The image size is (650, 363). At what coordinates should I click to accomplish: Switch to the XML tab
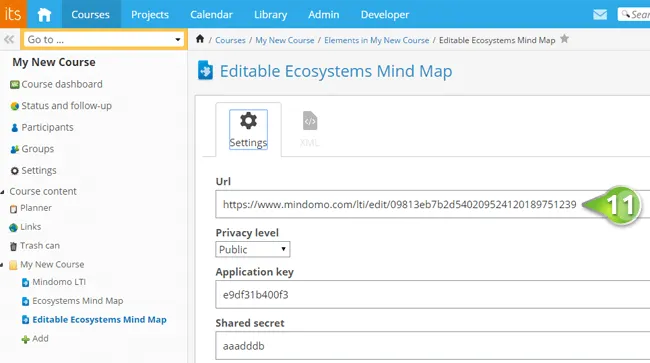(x=310, y=129)
